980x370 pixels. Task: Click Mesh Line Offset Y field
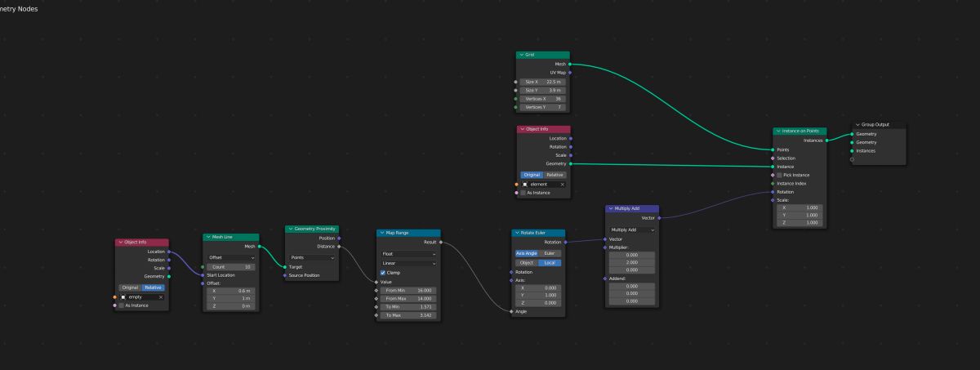click(x=230, y=298)
